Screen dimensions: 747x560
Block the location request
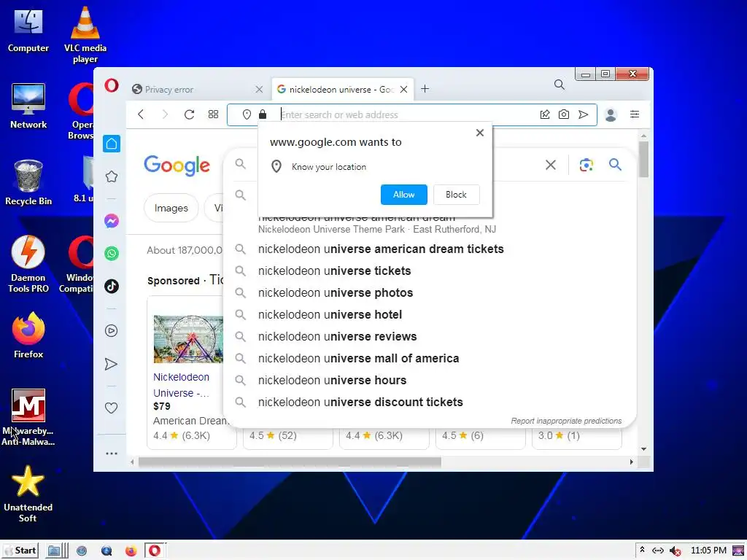point(456,194)
